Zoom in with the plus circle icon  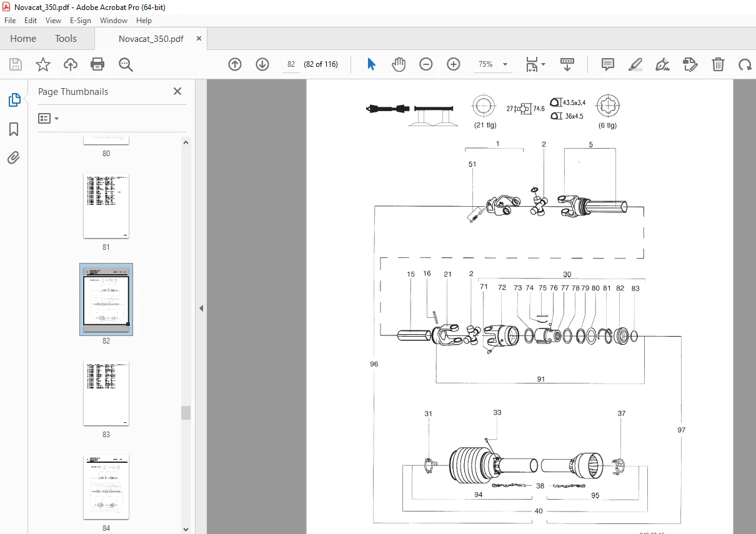point(454,64)
